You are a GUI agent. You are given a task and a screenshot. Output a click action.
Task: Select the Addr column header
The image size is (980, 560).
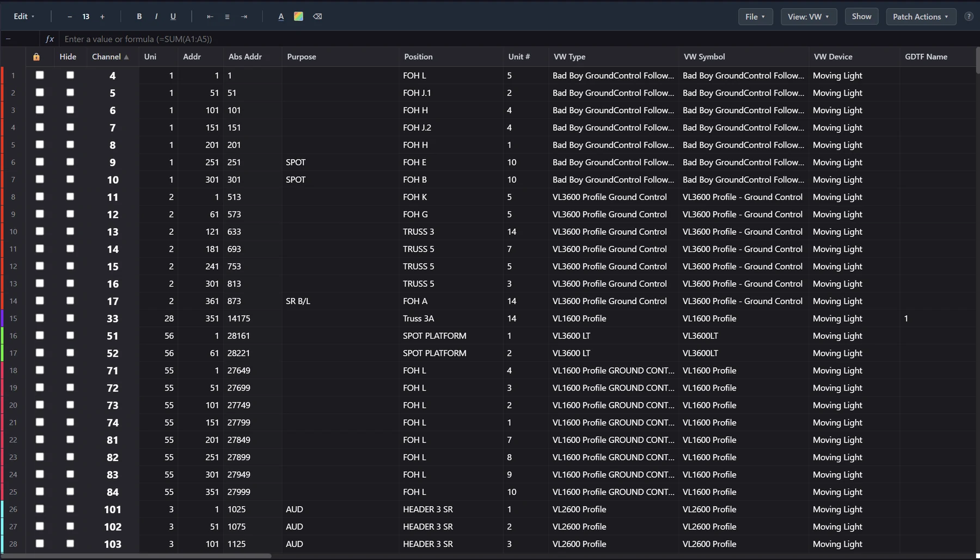tap(200, 57)
